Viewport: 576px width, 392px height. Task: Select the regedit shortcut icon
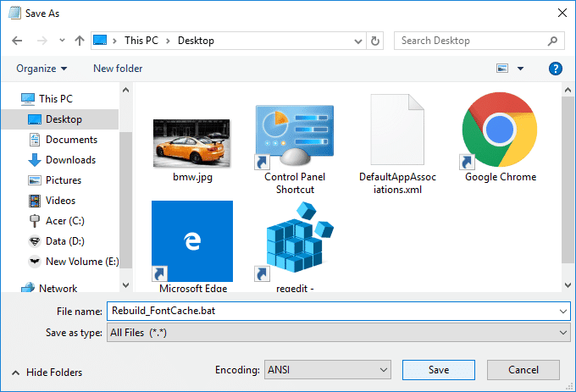[x=294, y=241]
